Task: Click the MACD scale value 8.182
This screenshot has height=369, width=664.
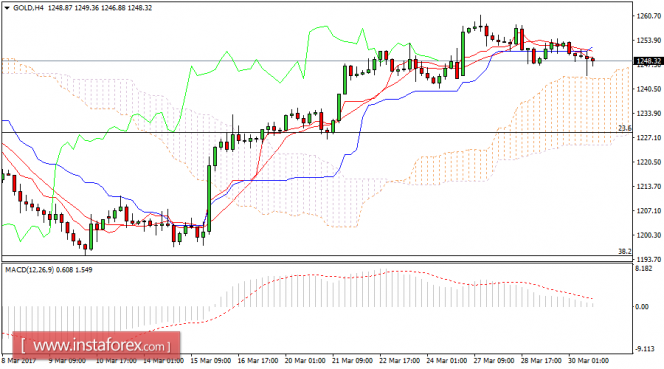Action: click(x=645, y=269)
